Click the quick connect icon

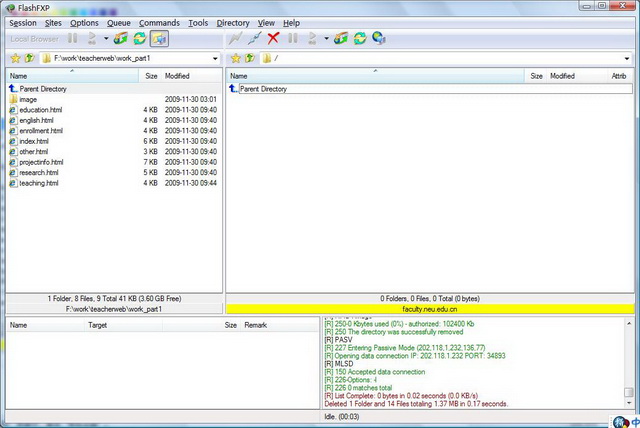[254, 38]
